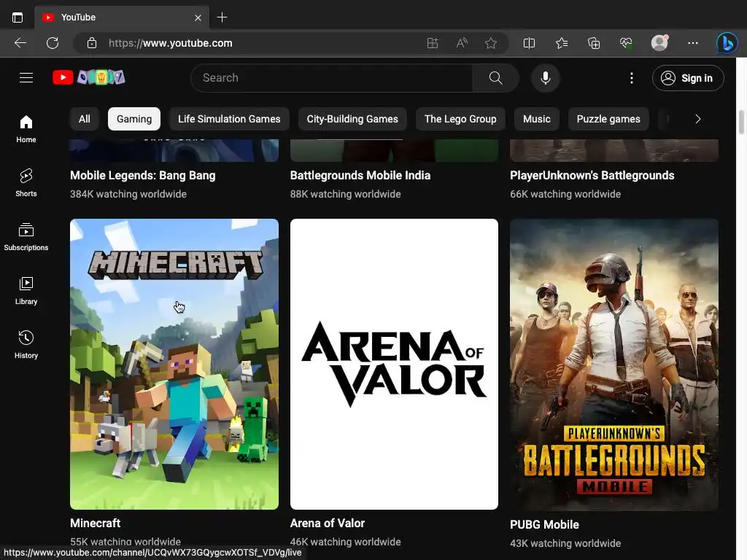This screenshot has height=560, width=747.
Task: Open Library in the sidebar
Action: pos(26,291)
